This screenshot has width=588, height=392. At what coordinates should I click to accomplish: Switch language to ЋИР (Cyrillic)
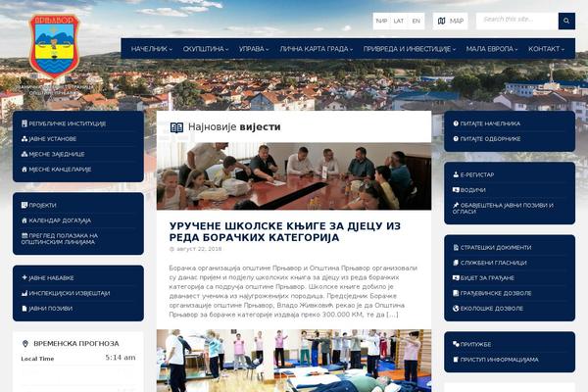[381, 21]
